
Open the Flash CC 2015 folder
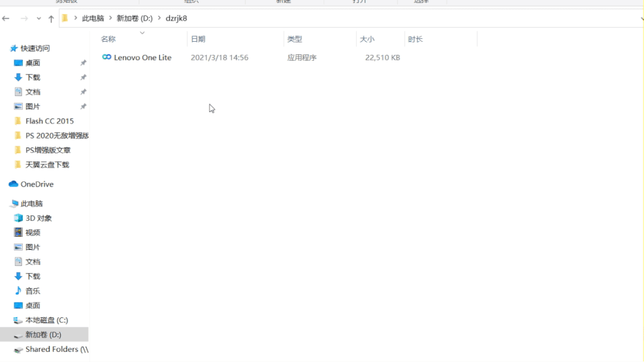tap(50, 121)
